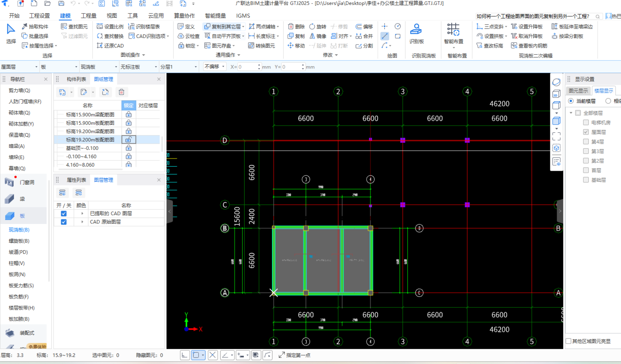
Task: Open the 不偏移 offset dropdown
Action: pos(215,67)
